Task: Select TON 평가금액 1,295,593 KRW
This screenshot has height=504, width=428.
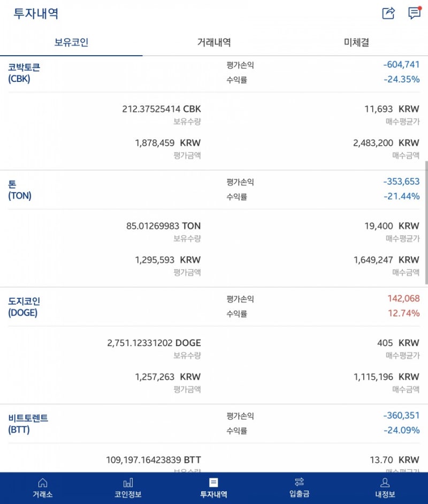Action: [167, 260]
